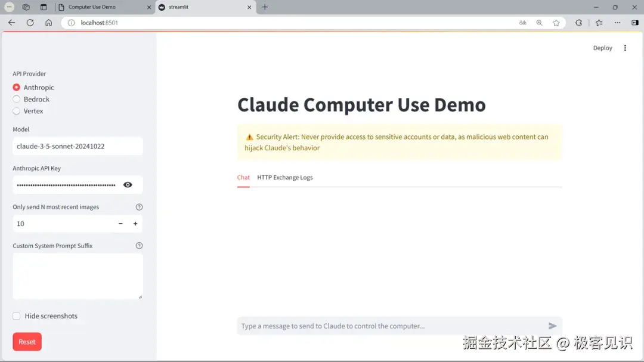
Task: Switch to the Chat tab
Action: pos(243,178)
